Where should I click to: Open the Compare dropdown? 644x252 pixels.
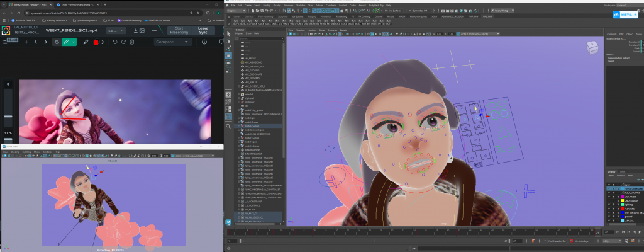172,42
